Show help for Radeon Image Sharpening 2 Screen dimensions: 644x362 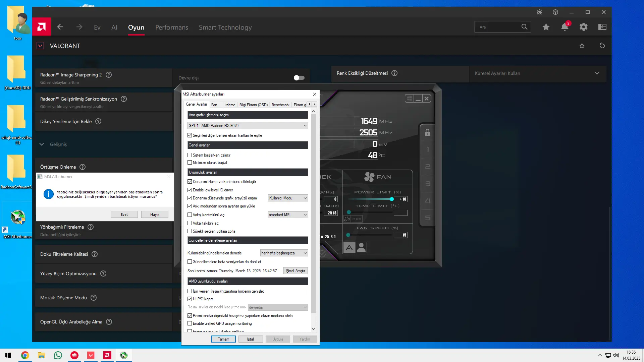click(x=109, y=75)
